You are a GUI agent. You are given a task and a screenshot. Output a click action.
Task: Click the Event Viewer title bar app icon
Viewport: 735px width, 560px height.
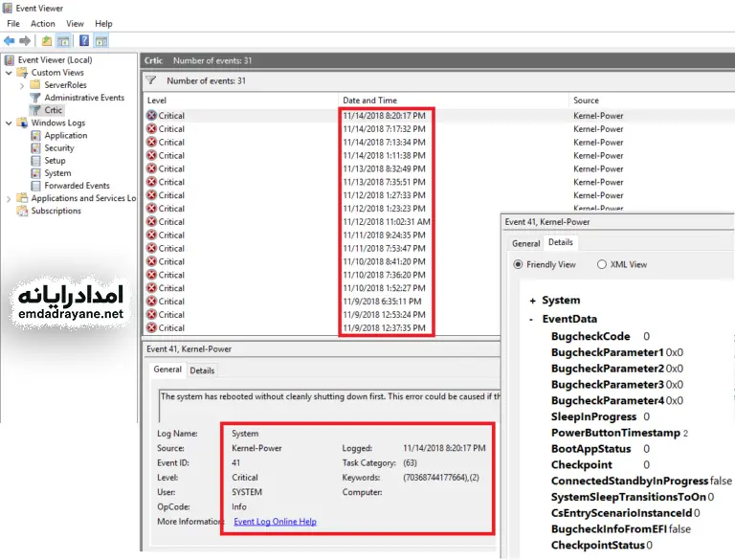[8, 8]
